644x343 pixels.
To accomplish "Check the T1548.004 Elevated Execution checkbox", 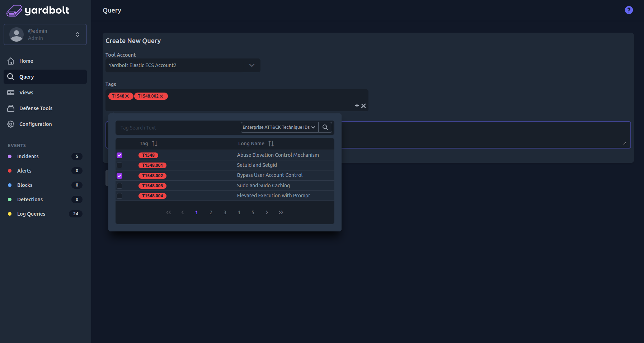I will click(x=119, y=196).
